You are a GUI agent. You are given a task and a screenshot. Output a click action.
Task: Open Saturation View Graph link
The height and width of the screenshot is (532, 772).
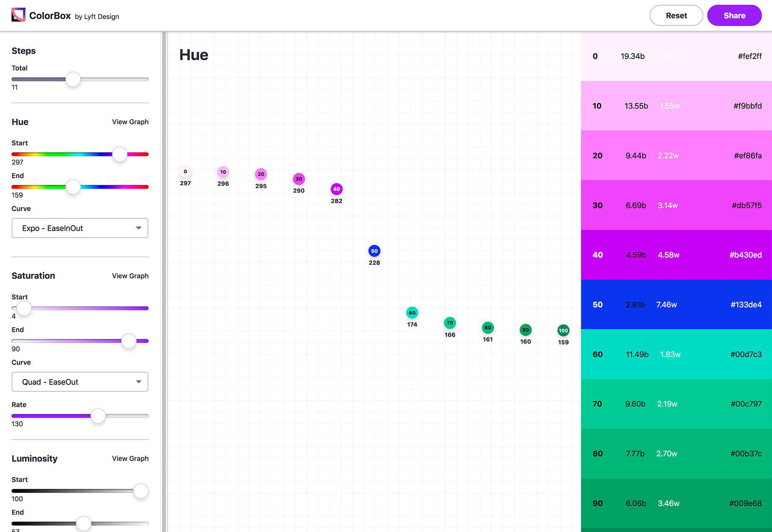click(x=130, y=276)
